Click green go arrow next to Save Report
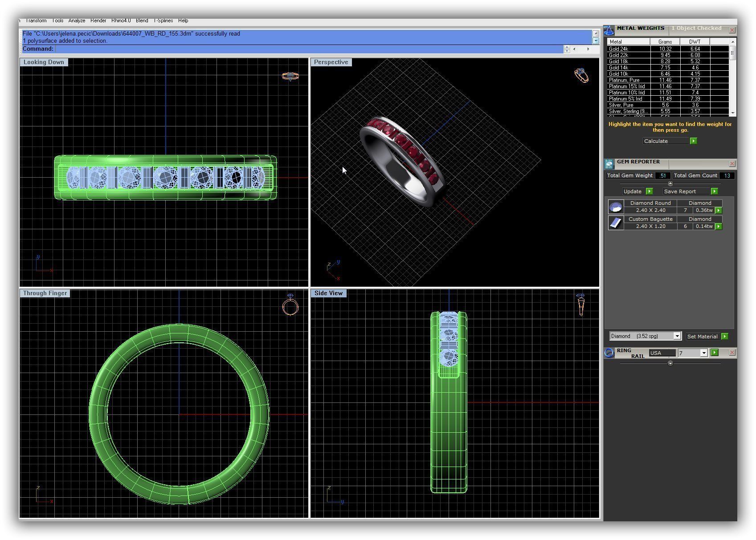This screenshot has width=756, height=540. (714, 191)
